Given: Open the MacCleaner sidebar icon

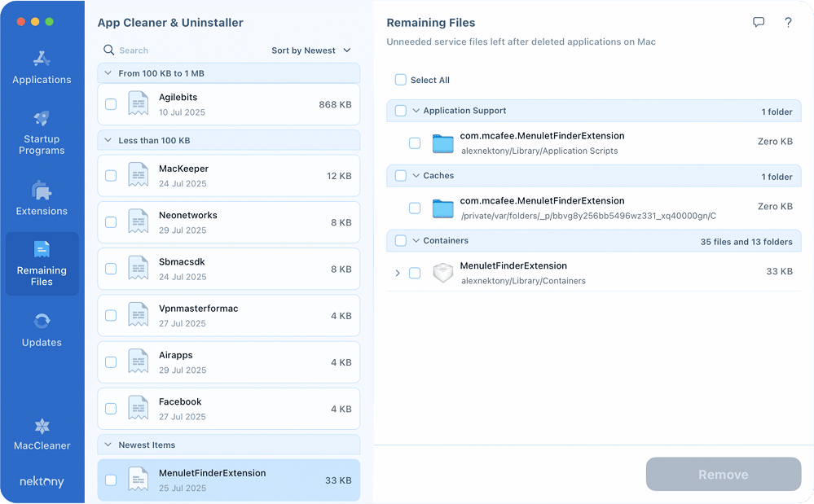Looking at the screenshot, I should click(42, 426).
